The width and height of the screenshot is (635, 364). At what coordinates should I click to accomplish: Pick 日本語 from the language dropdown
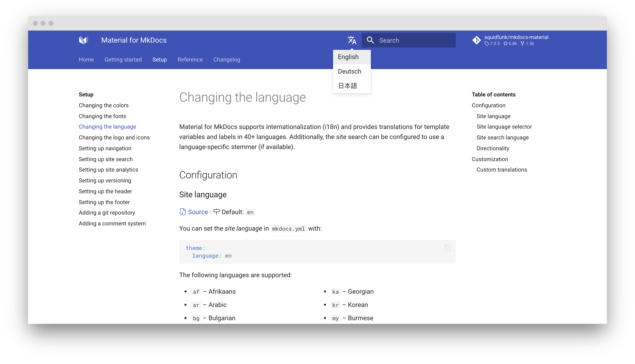tap(347, 86)
